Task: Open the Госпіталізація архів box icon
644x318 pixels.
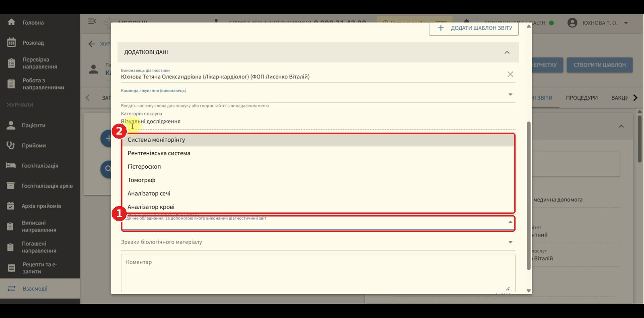Action: click(11, 186)
